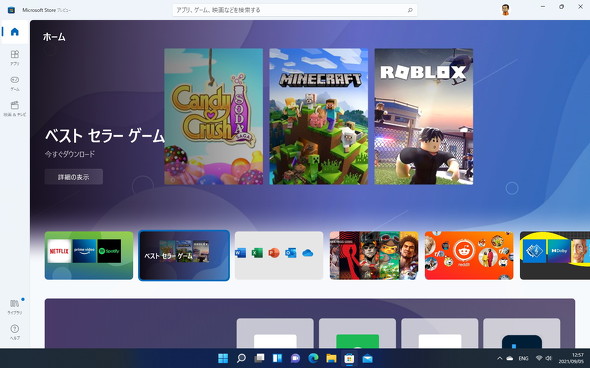Launch Microsoft Edge from taskbar
The image size is (590, 368).
[x=313, y=358]
